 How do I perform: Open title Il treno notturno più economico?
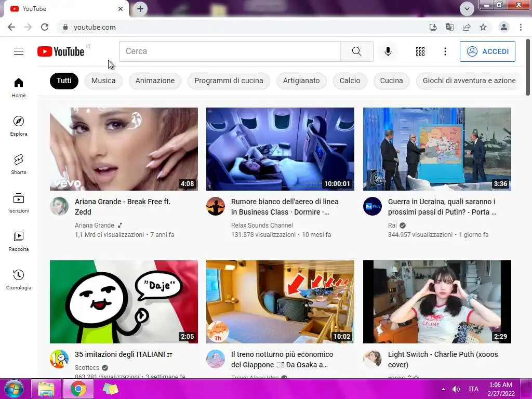point(282,360)
